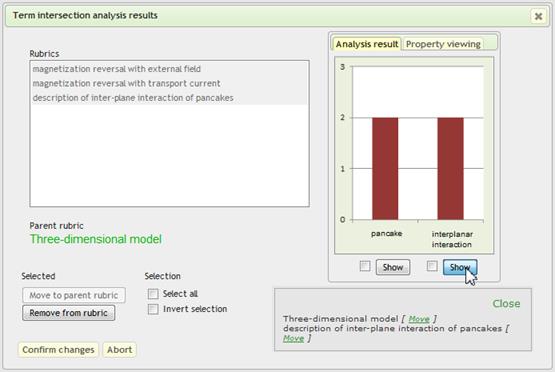The width and height of the screenshot is (555, 372).
Task: Select rubric 'magnetization reversal with external field'
Action: click(x=169, y=69)
